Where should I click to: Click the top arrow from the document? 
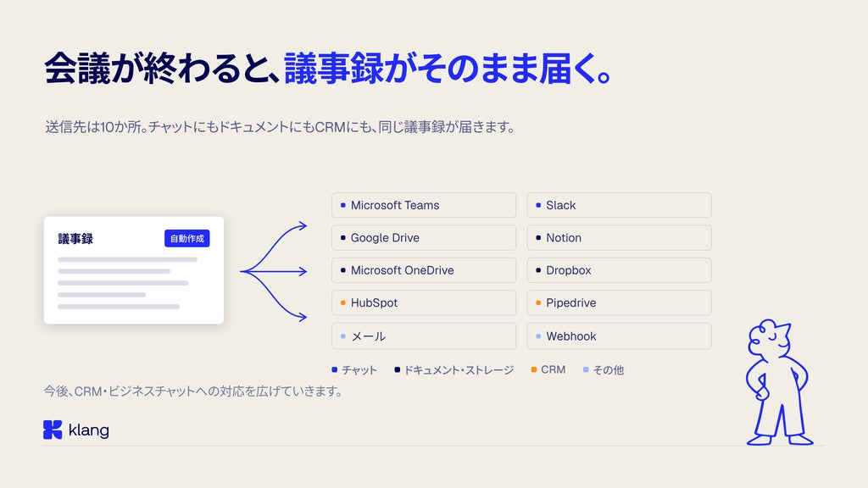click(x=275, y=248)
